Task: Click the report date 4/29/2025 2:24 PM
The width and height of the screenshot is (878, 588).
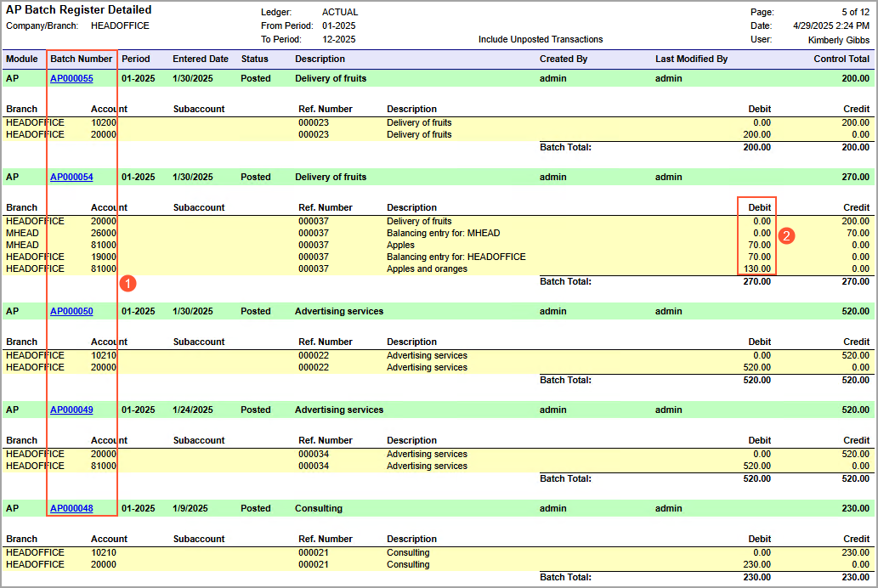Action: [x=831, y=25]
